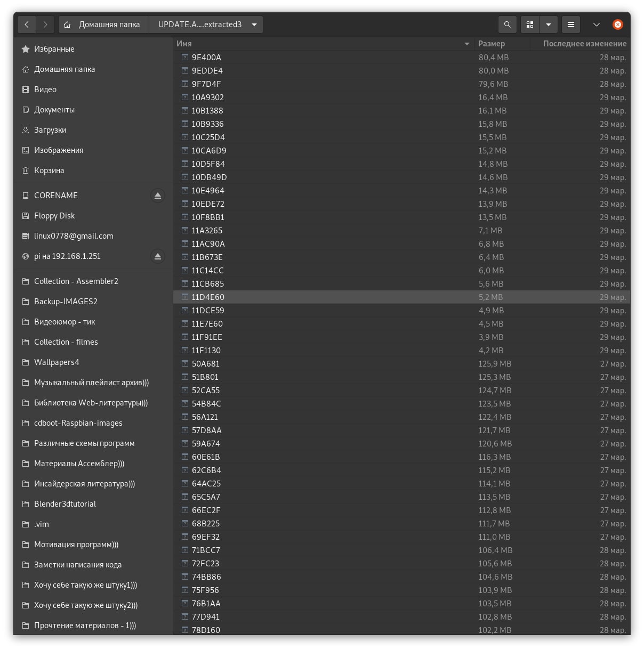Open Корзина trash in the sidebar
This screenshot has width=644, height=650.
point(93,170)
